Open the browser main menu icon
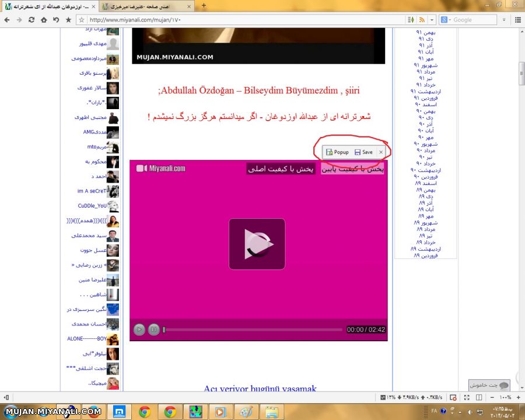This screenshot has width=525, height=420. click(x=517, y=20)
